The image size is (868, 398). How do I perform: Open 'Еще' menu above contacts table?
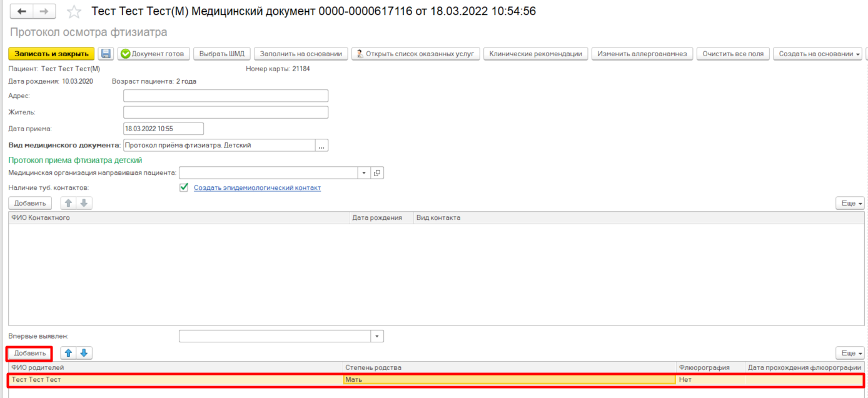pos(850,203)
